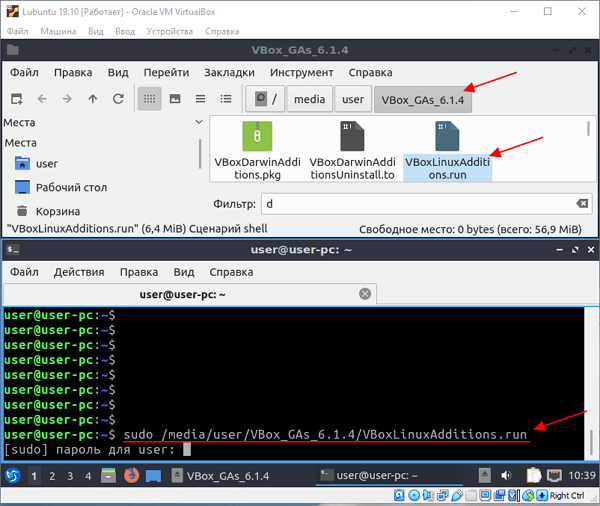This screenshot has height=506, width=600.
Task: Click the show desktop panel icon
Action: [153, 476]
